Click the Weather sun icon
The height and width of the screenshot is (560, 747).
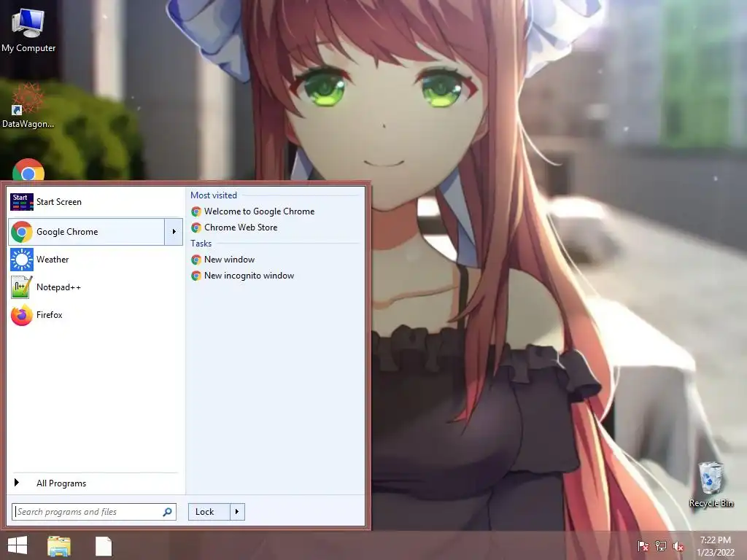click(21, 260)
